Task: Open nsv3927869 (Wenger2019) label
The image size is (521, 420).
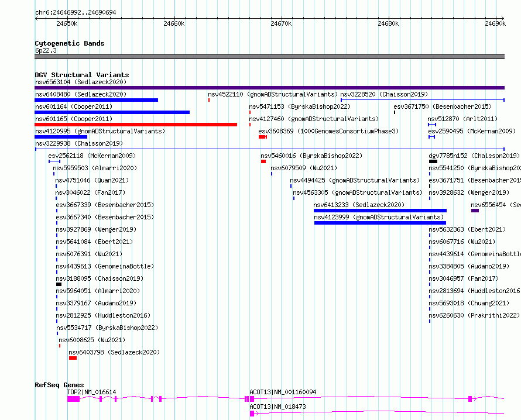Action: [x=96, y=229]
